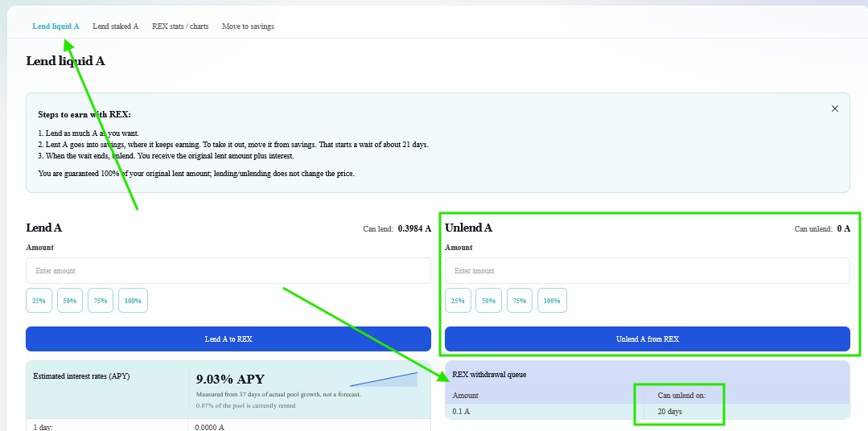Image resolution: width=868 pixels, height=431 pixels.
Task: Click the APY trend mini chart
Action: click(x=384, y=380)
